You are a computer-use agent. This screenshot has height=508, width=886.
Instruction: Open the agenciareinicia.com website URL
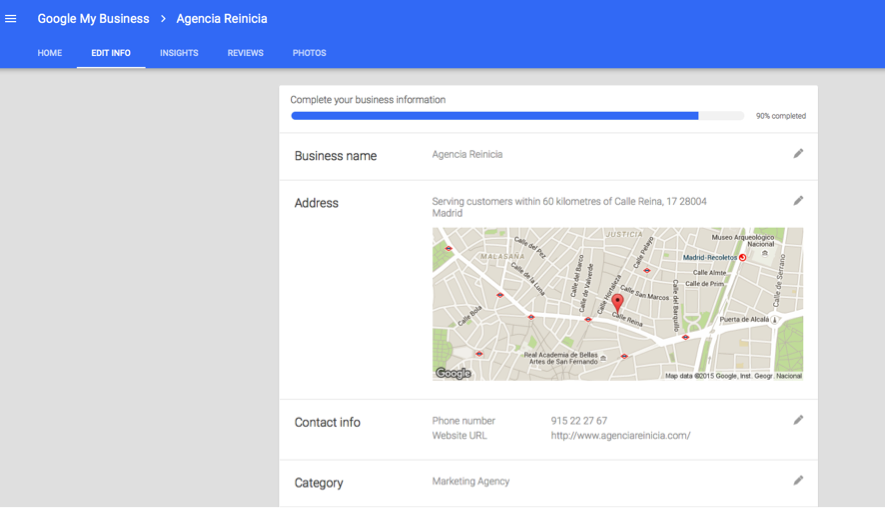[x=620, y=436]
